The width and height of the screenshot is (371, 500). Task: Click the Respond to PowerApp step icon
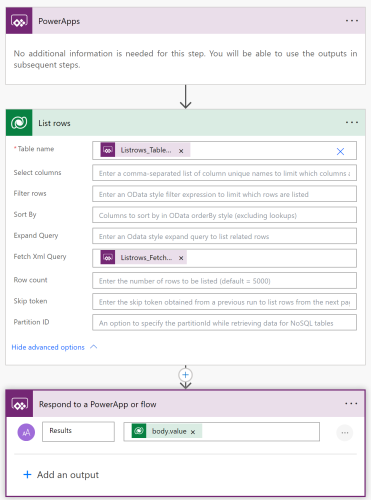(19, 404)
